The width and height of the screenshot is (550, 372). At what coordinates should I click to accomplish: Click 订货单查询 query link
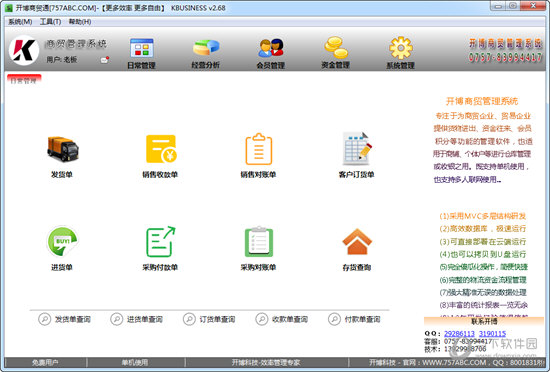(x=217, y=319)
